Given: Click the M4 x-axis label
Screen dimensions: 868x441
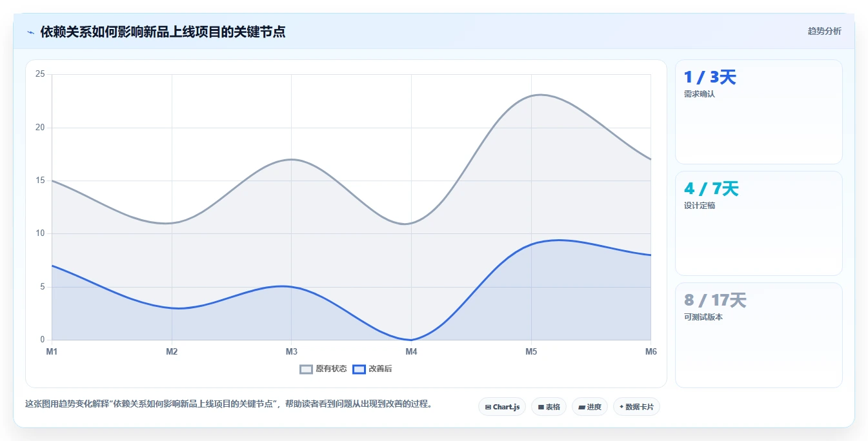Looking at the screenshot, I should (x=411, y=351).
